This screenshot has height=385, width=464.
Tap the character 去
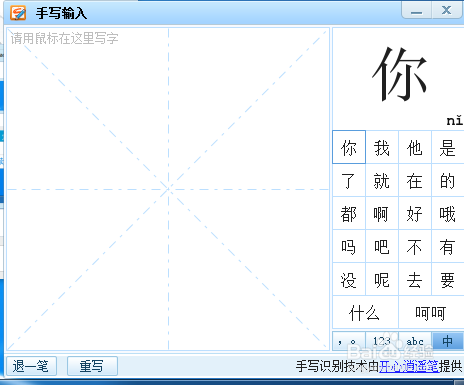[x=415, y=279]
